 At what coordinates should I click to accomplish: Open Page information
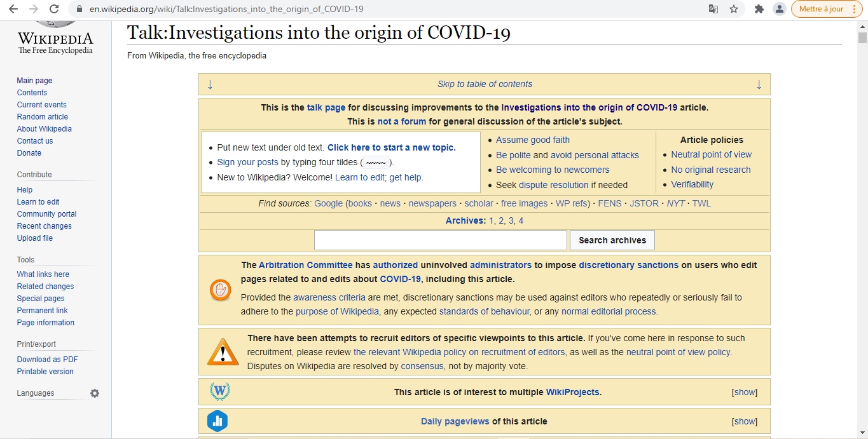[x=46, y=323]
